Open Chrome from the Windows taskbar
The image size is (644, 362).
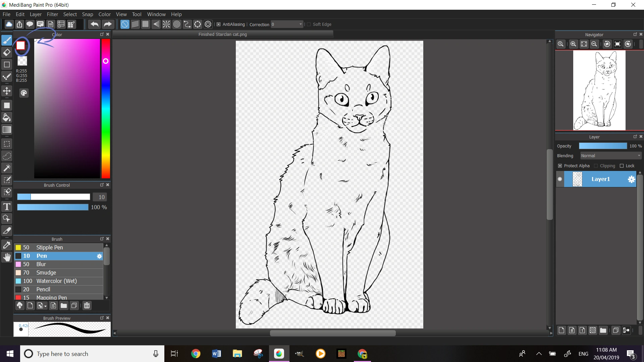196,354
